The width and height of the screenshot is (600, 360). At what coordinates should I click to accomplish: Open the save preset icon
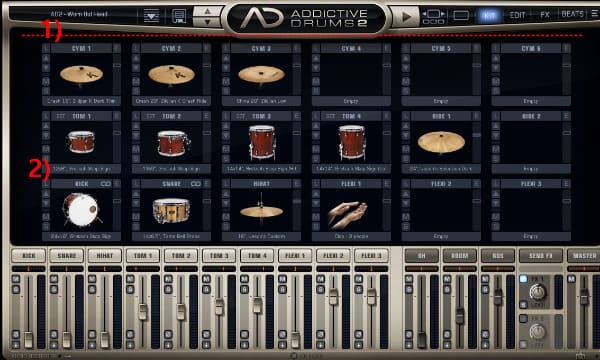tap(179, 16)
